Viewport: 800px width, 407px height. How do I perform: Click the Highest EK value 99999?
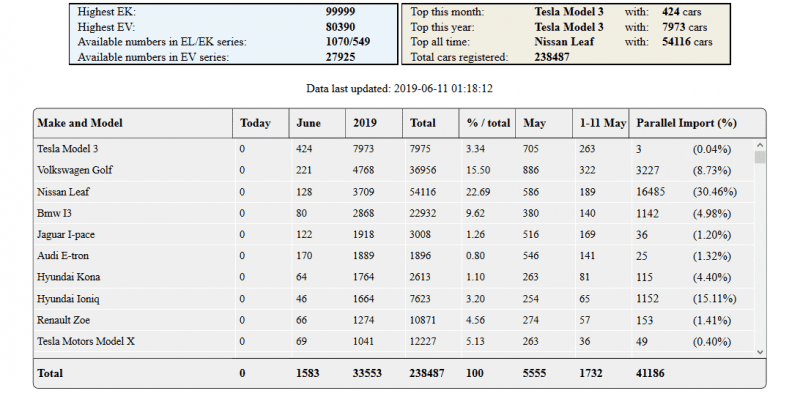click(340, 12)
